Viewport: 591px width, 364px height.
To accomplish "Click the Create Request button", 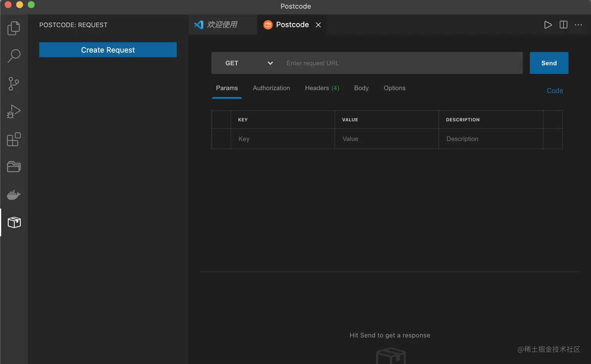I will [108, 50].
